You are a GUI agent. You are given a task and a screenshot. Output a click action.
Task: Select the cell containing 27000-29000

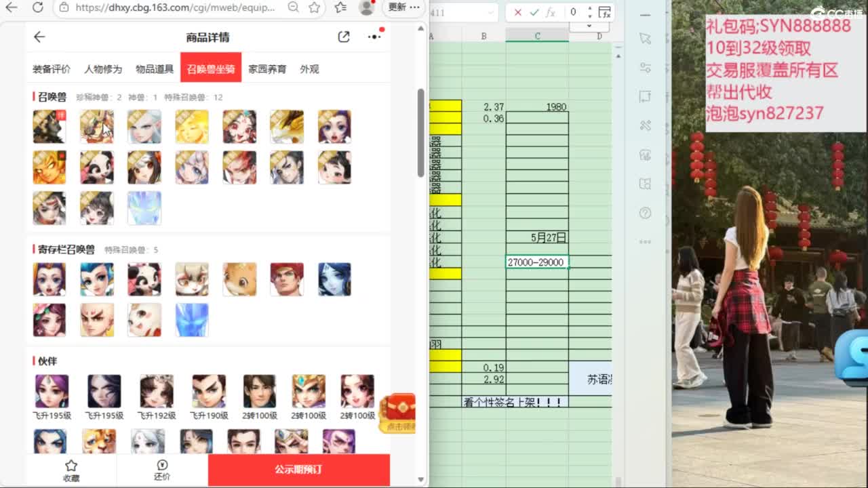[x=536, y=262]
